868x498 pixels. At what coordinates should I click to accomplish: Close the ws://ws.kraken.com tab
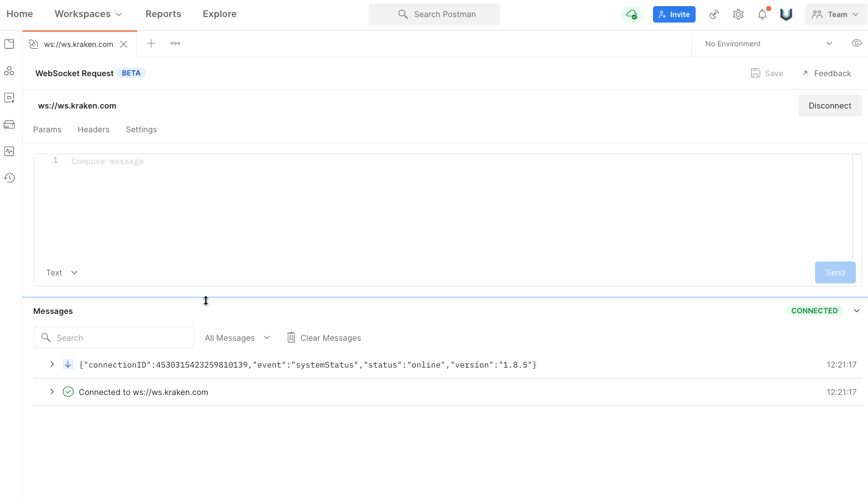pyautogui.click(x=124, y=44)
